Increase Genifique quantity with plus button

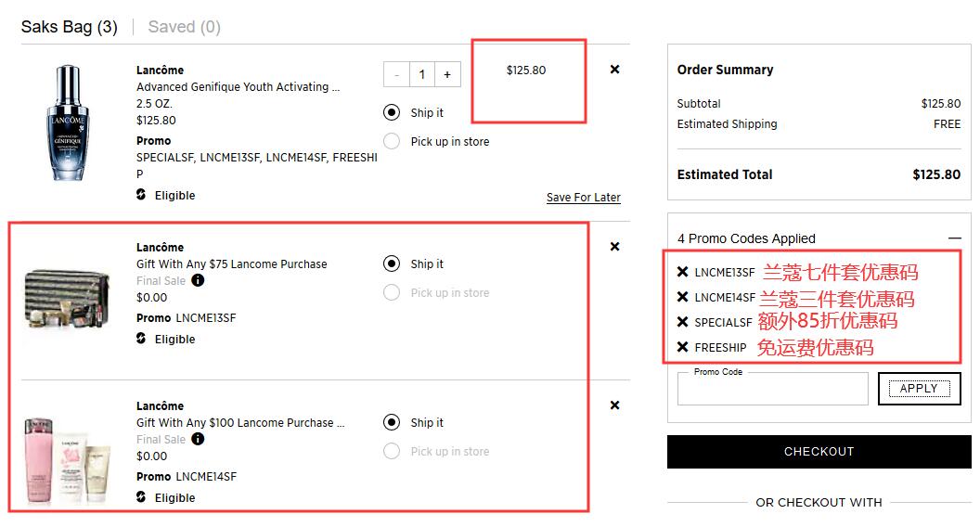click(x=447, y=74)
